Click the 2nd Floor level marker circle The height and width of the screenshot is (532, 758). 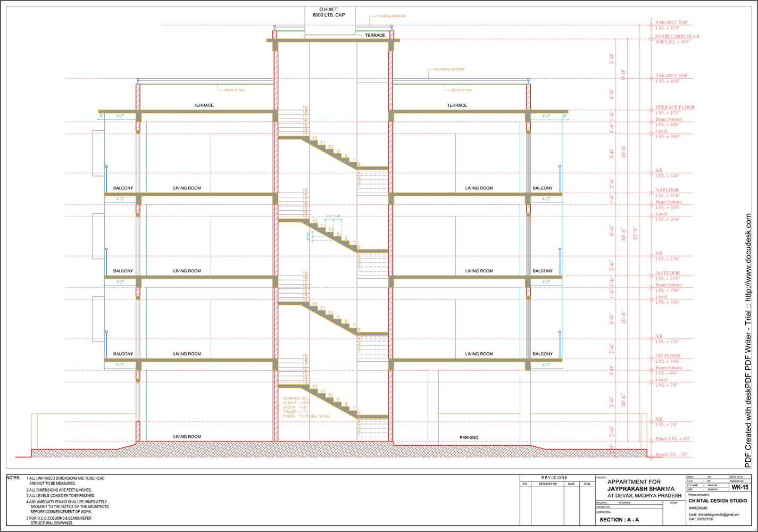[651, 276]
